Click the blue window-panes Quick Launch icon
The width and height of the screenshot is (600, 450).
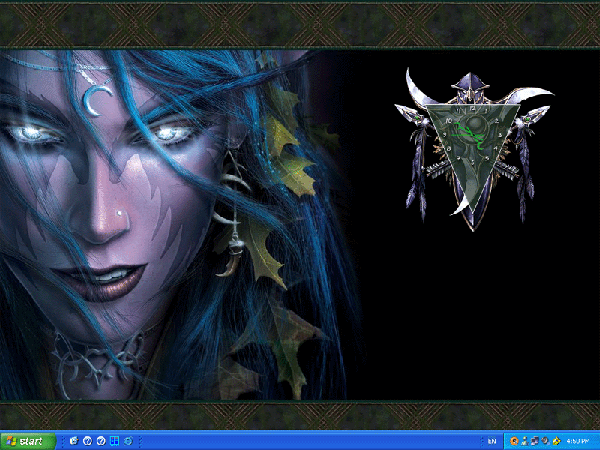click(x=114, y=441)
